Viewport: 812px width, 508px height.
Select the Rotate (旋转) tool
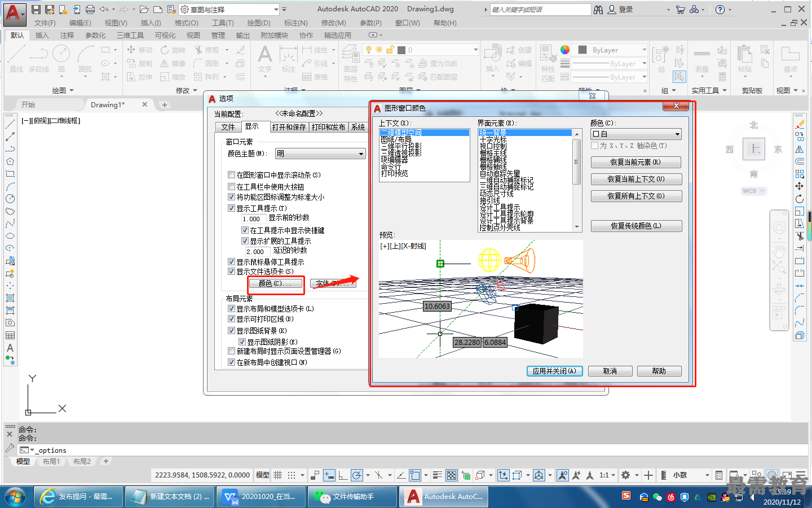pyautogui.click(x=173, y=50)
